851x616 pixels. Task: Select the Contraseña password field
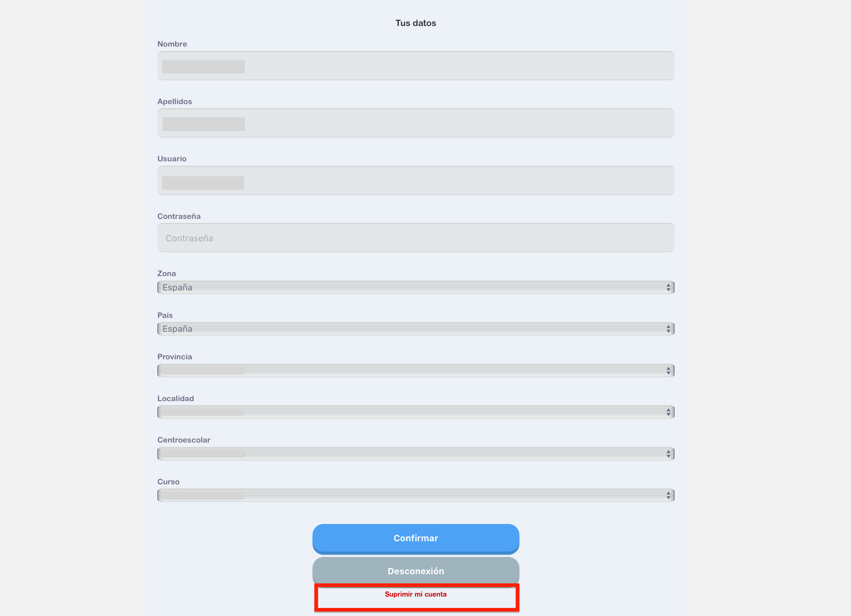415,238
